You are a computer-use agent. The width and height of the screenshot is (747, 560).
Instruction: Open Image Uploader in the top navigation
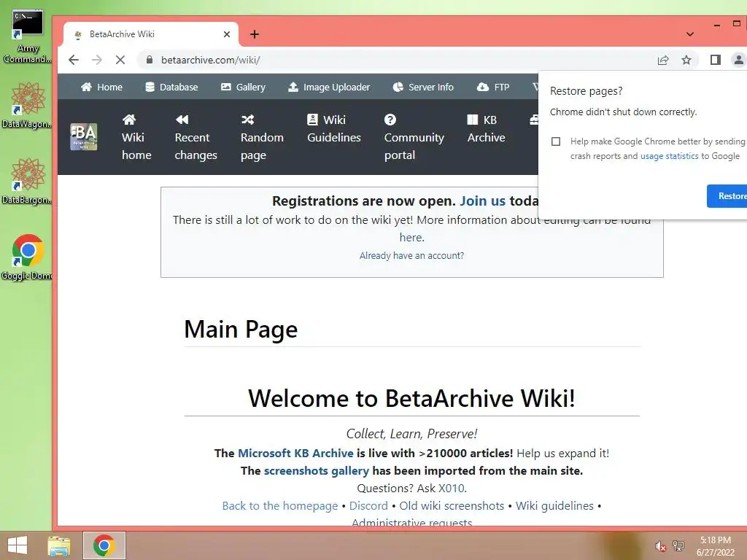click(x=329, y=87)
